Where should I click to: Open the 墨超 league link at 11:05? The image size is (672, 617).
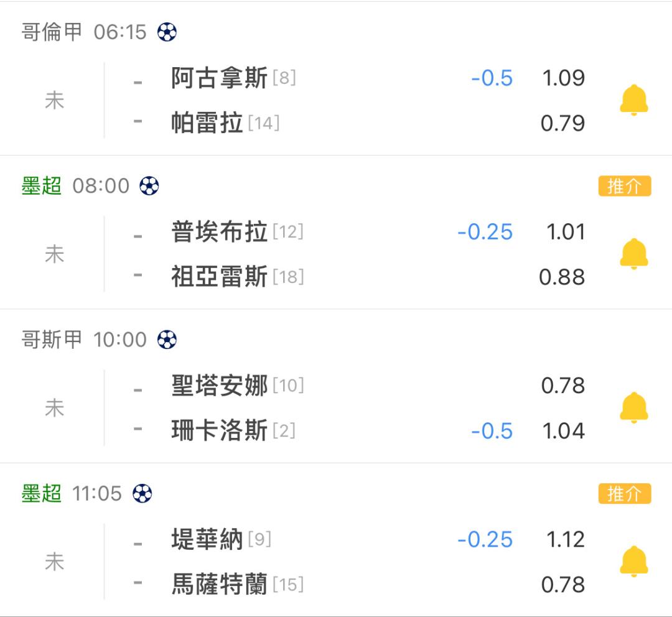[x=42, y=494]
